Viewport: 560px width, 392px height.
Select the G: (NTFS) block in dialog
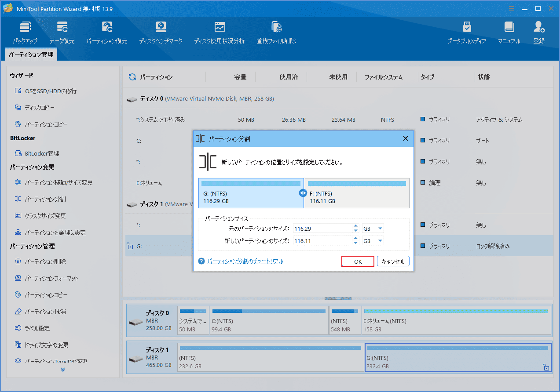[251, 193]
